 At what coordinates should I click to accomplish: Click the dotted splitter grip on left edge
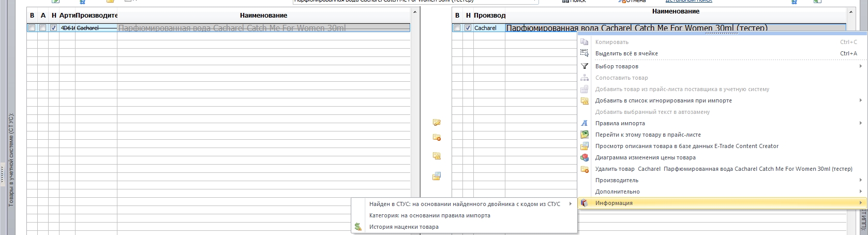[x=3, y=175]
